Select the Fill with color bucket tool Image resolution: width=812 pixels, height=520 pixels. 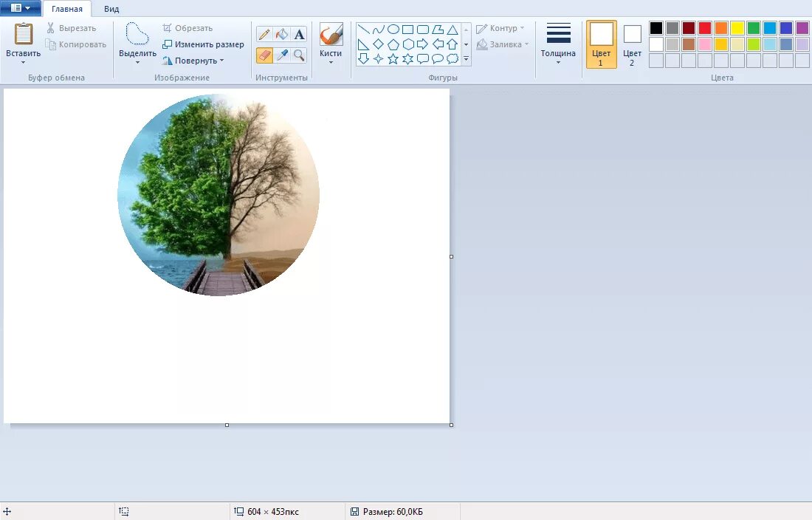coord(282,35)
